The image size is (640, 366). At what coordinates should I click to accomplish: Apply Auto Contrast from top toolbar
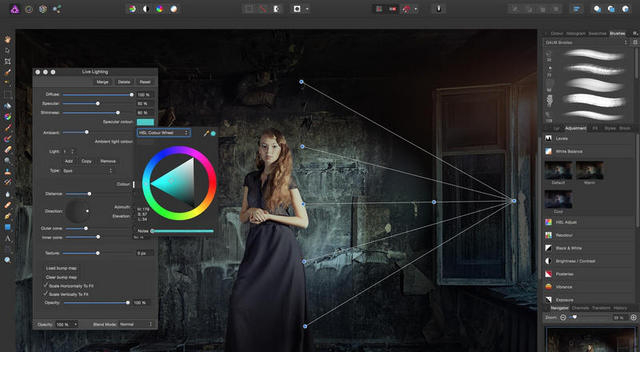click(146, 9)
